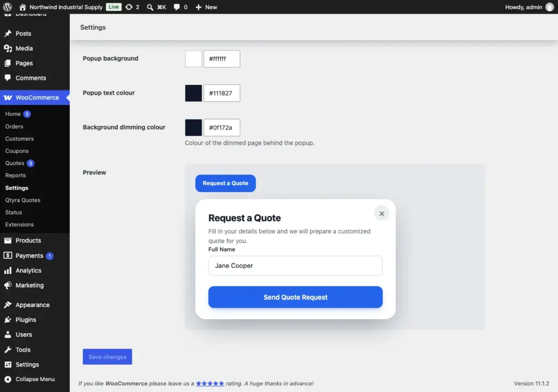This screenshot has height=392, width=558.
Task: Click the Posts pushpin icon
Action: pos(8,33)
